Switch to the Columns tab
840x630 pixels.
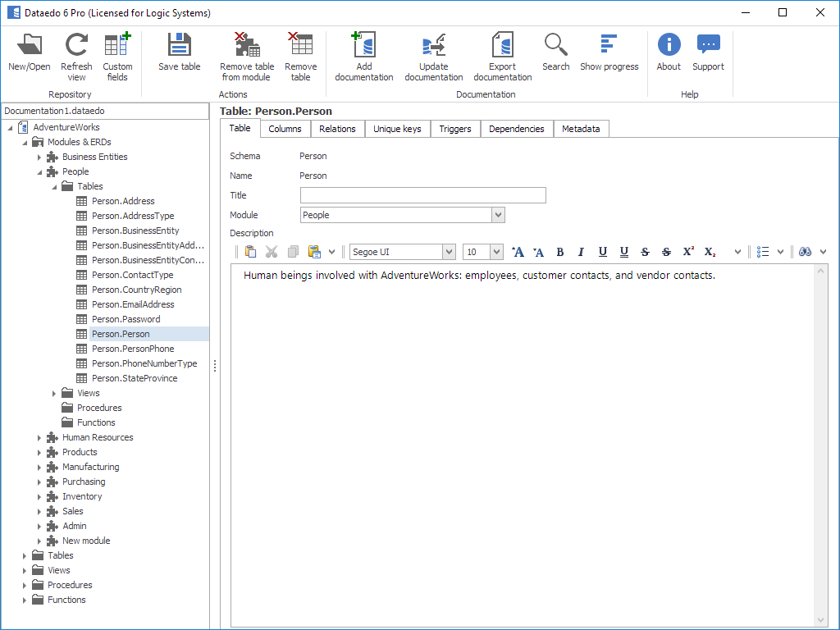285,129
